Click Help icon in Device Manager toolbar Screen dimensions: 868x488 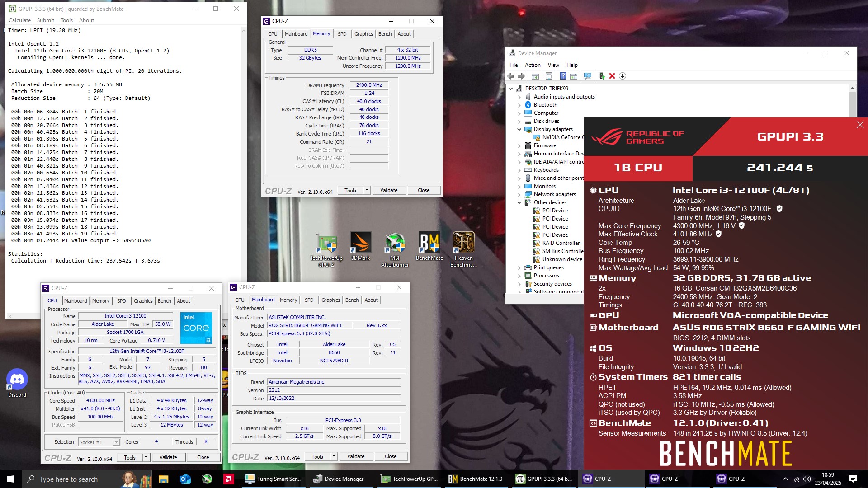coord(563,76)
